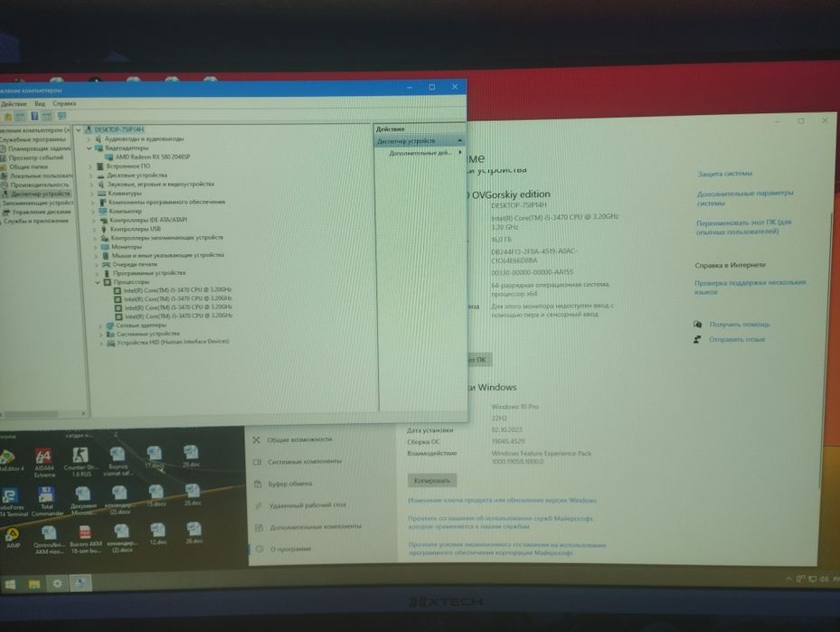Select the 26.doc file on desktop
The image size is (840, 632).
[193, 533]
